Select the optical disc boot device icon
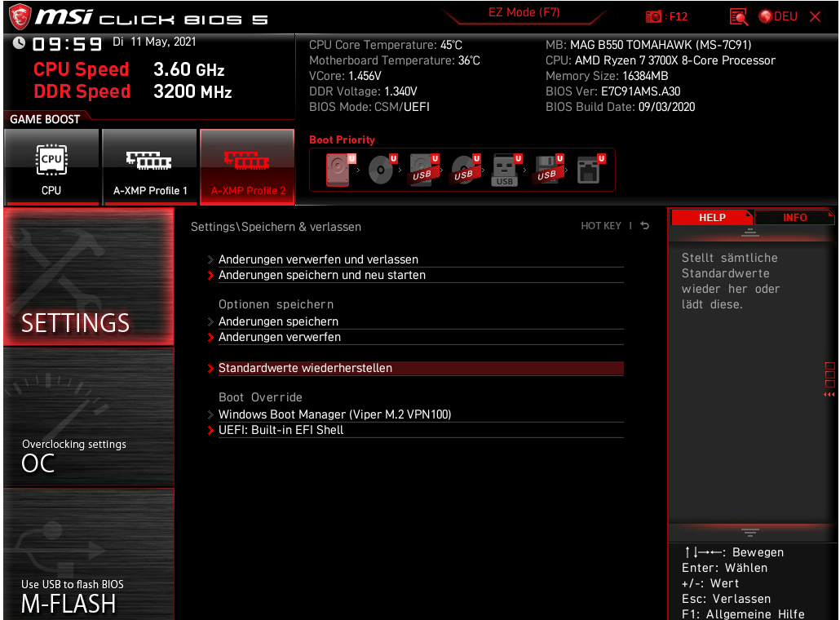Viewport: 840px width, 620px height. [382, 170]
